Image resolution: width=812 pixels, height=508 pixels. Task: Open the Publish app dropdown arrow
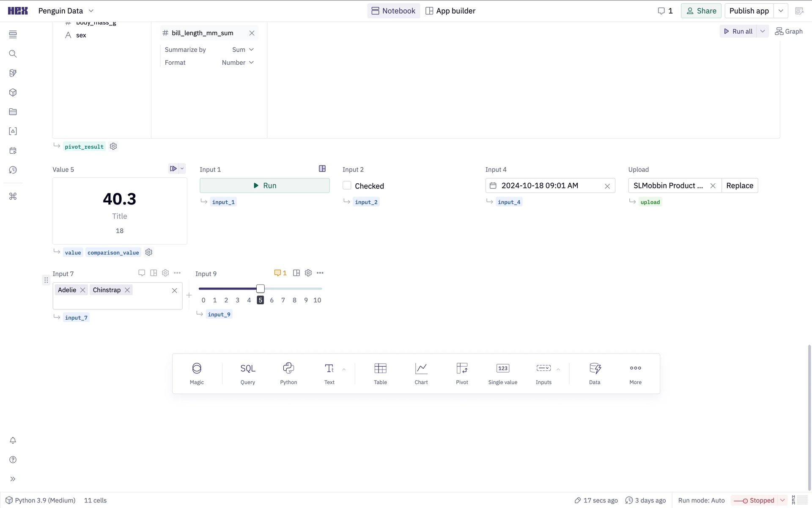tap(781, 11)
